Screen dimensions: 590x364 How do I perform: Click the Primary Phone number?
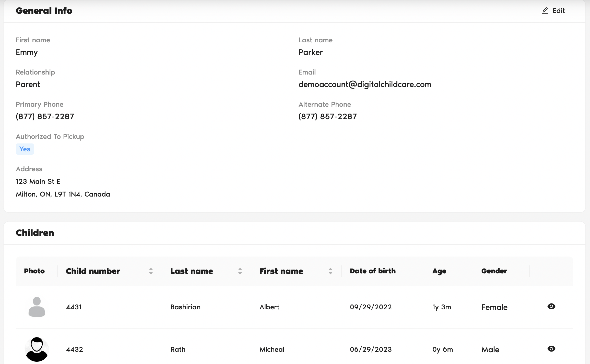click(45, 117)
